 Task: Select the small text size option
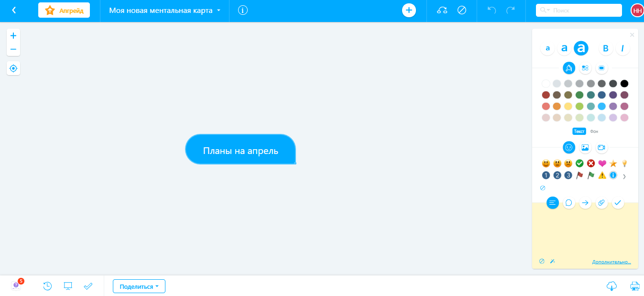click(548, 48)
